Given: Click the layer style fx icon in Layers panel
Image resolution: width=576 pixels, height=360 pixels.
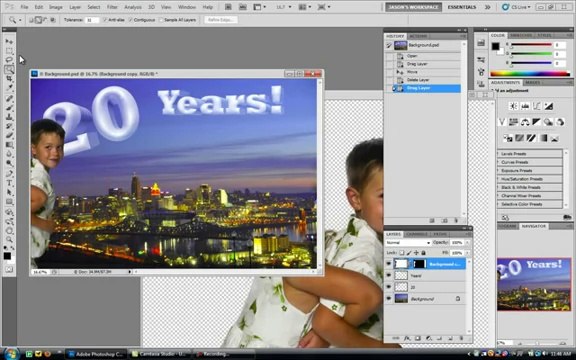Looking at the screenshot, I should pyautogui.click(x=407, y=338).
